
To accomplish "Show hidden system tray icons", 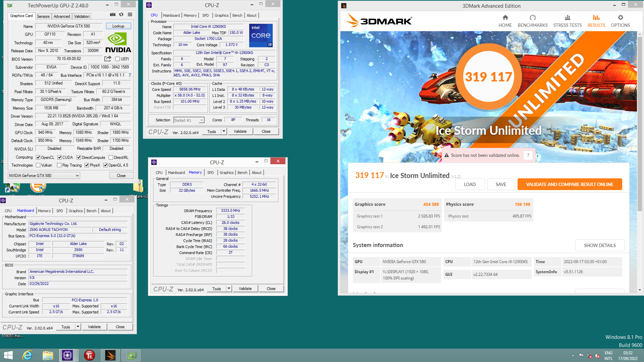I will point(573,356).
